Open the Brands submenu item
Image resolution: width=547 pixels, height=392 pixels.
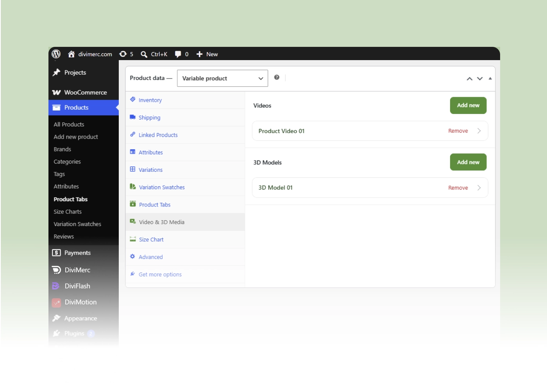click(x=63, y=150)
